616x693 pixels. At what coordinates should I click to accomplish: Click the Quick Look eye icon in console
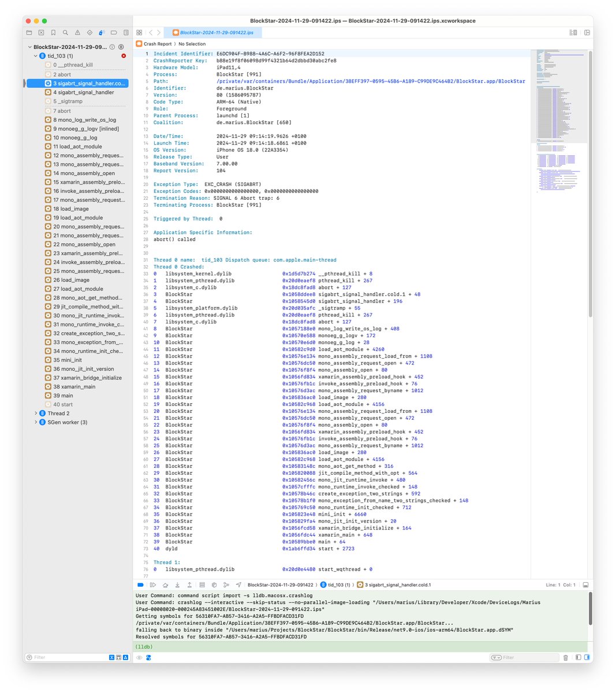139,658
